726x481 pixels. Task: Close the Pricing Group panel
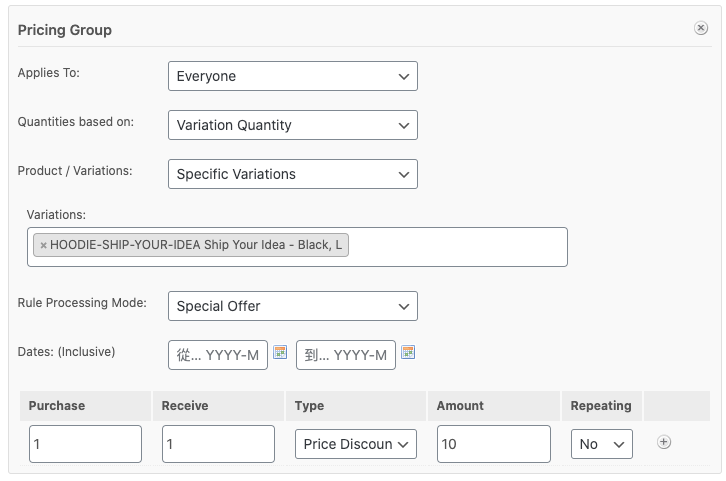click(701, 29)
